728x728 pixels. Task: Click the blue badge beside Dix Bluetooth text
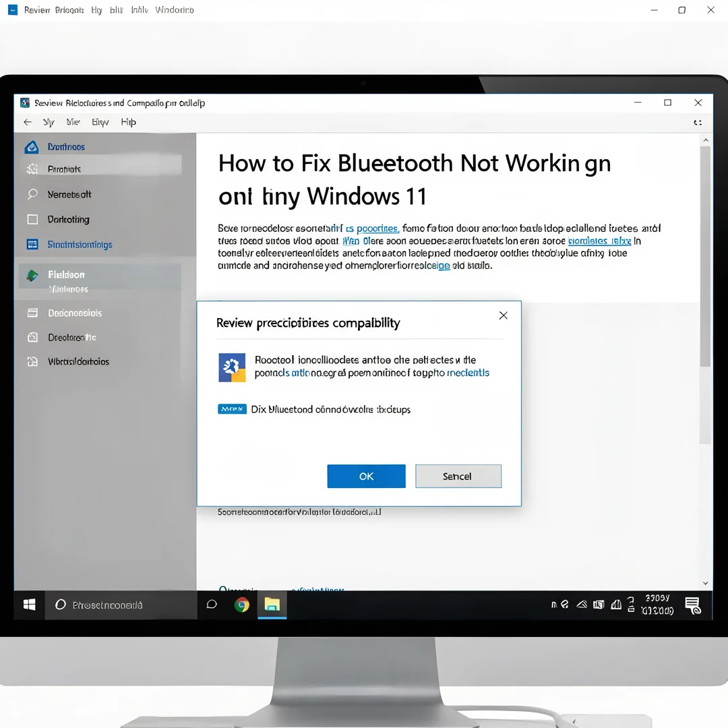pyautogui.click(x=232, y=409)
